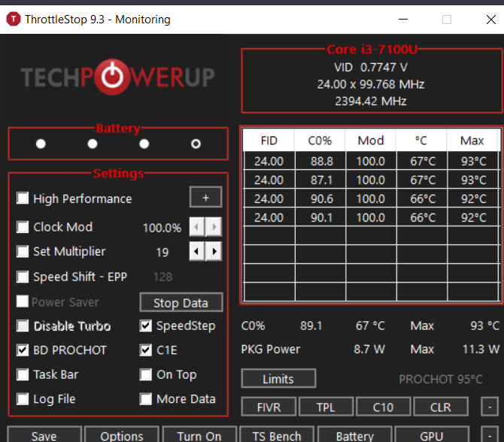
Task: Click the minus button beside CLR
Action: tap(490, 407)
